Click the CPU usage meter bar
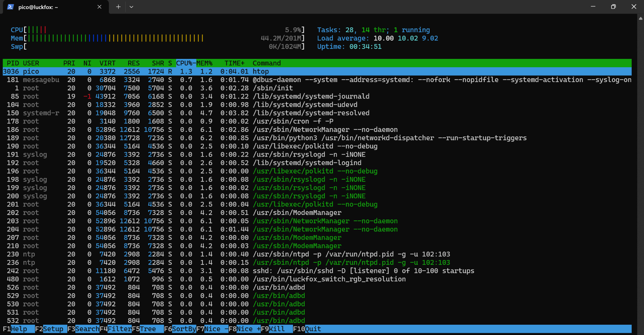Viewport: 644px width, 335px height. click(x=158, y=30)
